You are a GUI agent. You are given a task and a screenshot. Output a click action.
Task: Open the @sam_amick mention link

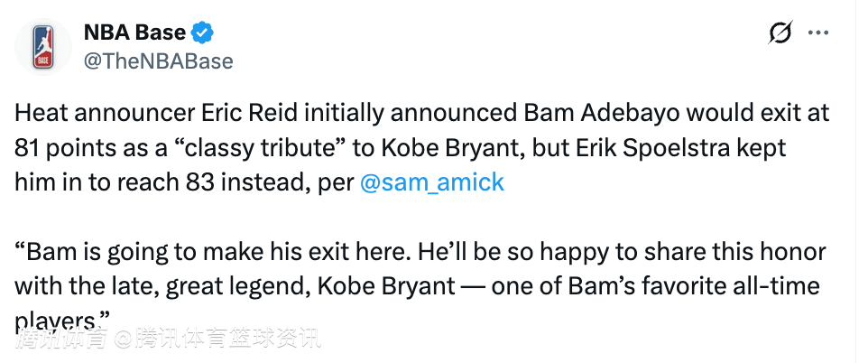click(431, 181)
